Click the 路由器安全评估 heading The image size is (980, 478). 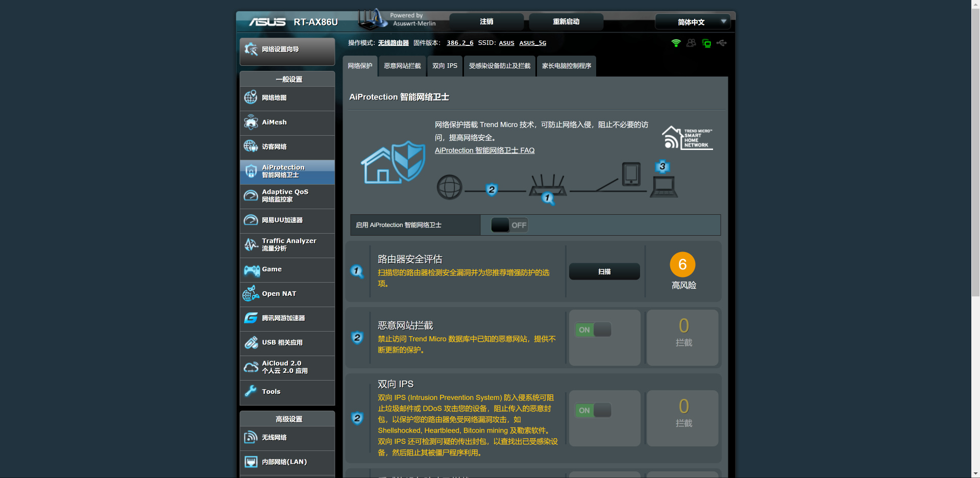click(x=410, y=259)
